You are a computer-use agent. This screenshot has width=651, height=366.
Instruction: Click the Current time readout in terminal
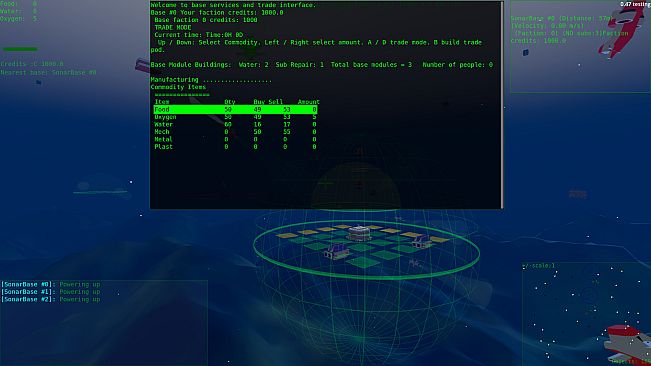coord(198,35)
